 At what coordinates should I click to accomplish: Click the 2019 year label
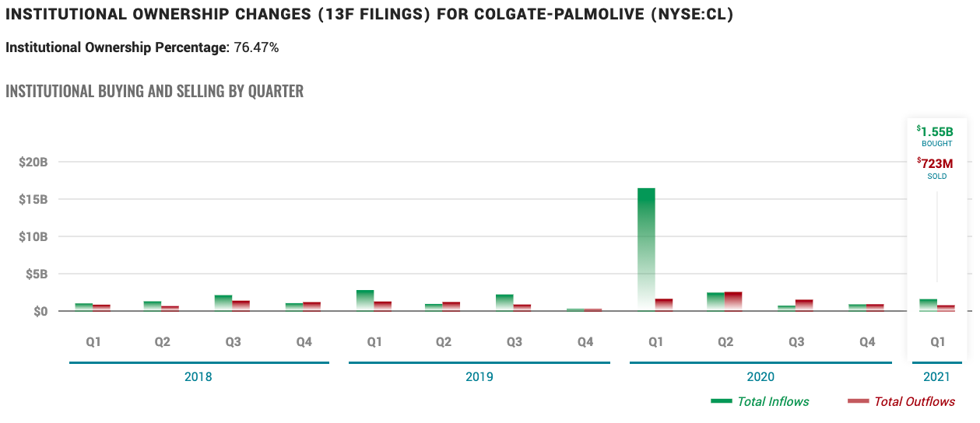click(x=479, y=377)
